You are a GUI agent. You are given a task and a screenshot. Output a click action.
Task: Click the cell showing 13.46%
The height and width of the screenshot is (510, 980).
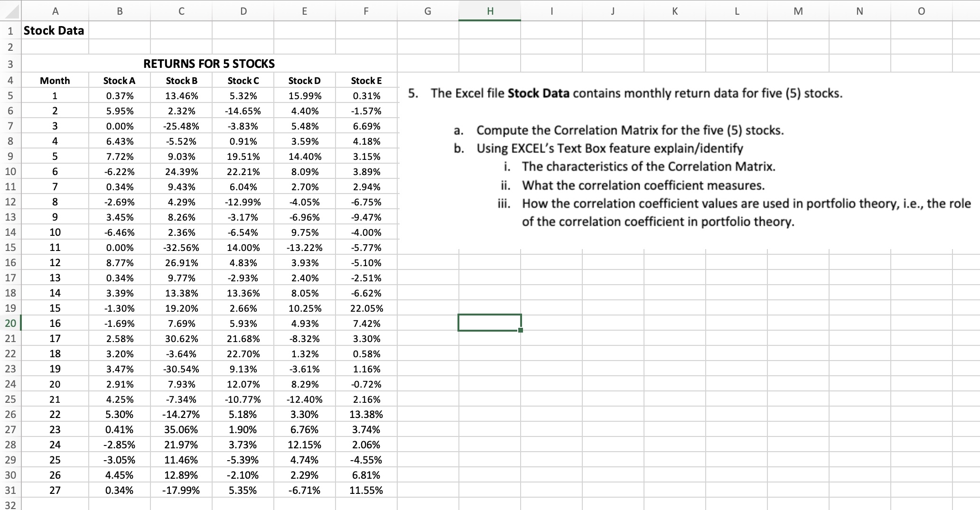181,95
